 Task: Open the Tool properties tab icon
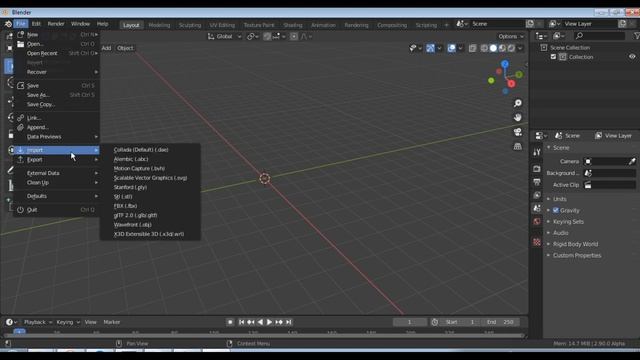537,152
